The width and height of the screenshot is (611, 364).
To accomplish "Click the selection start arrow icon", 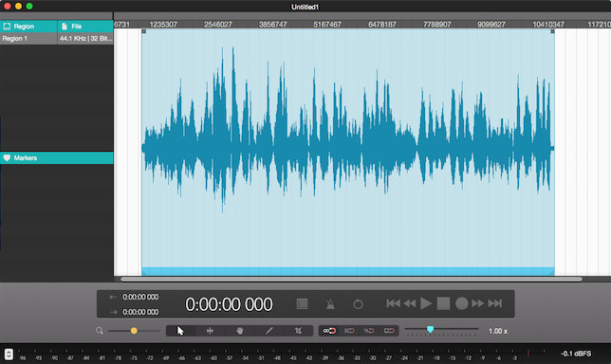I will pos(113,297).
